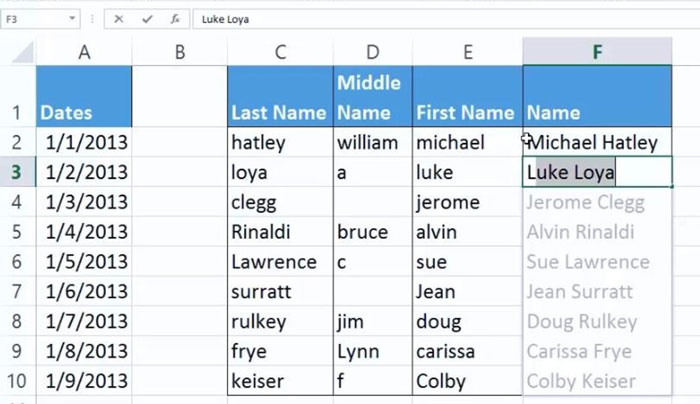This screenshot has width=700, height=404.
Task: Expand the Name Box dropdown arrow
Action: coord(72,19)
